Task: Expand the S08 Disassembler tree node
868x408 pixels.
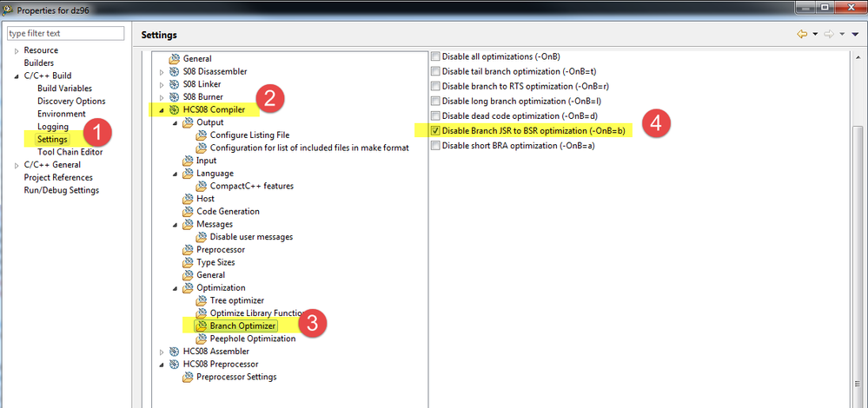Action: point(162,72)
